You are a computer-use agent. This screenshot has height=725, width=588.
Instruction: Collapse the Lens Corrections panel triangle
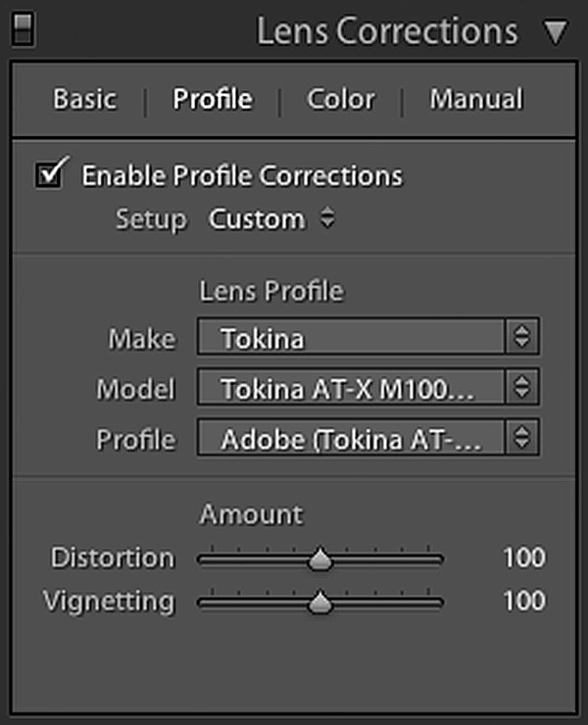(x=555, y=32)
